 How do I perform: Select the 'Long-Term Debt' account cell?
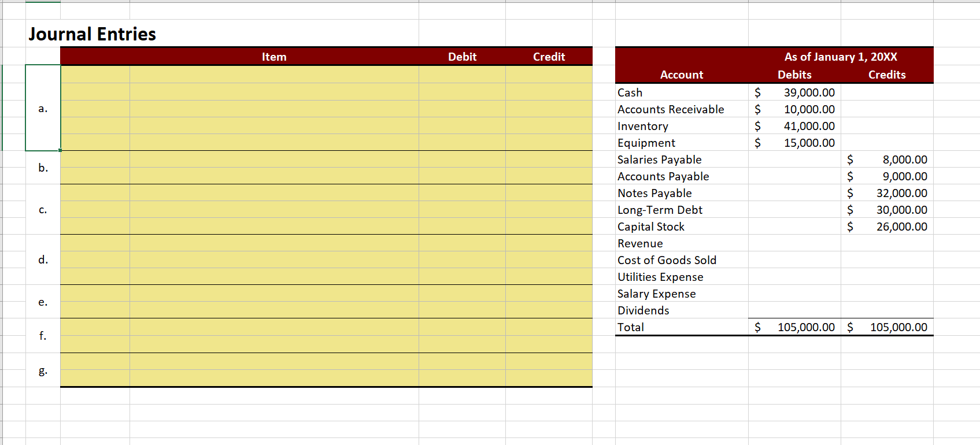click(x=682, y=210)
